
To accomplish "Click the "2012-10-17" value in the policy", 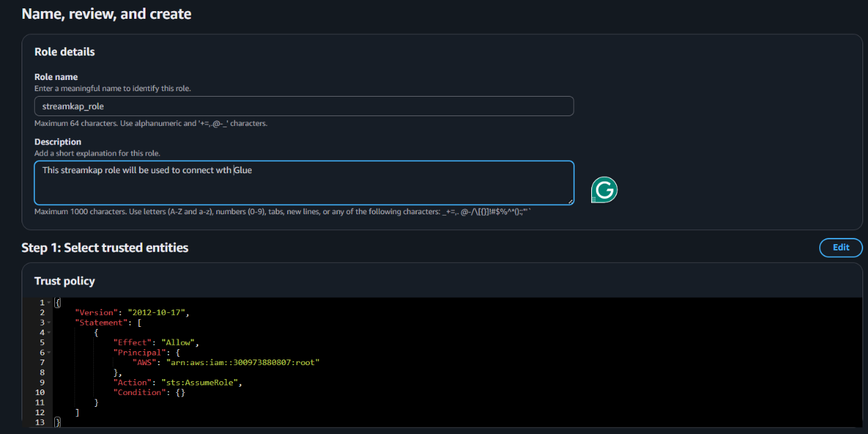I will 157,312.
